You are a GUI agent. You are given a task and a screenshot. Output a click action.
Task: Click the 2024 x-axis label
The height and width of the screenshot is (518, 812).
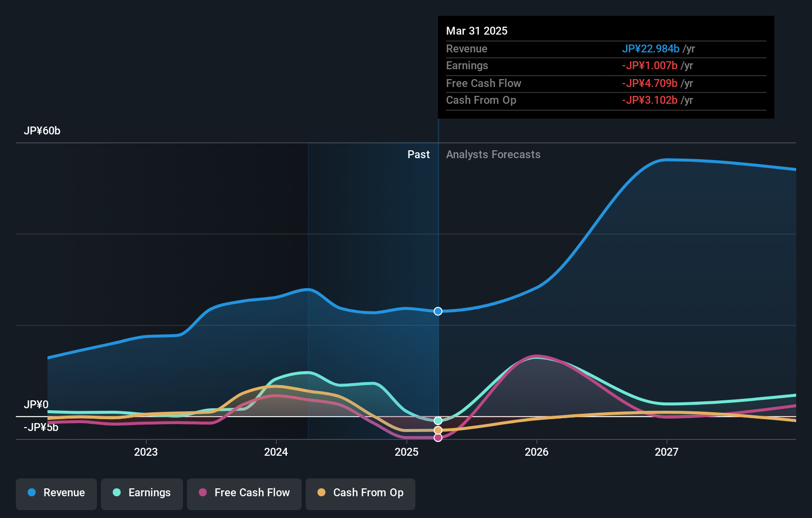276,452
